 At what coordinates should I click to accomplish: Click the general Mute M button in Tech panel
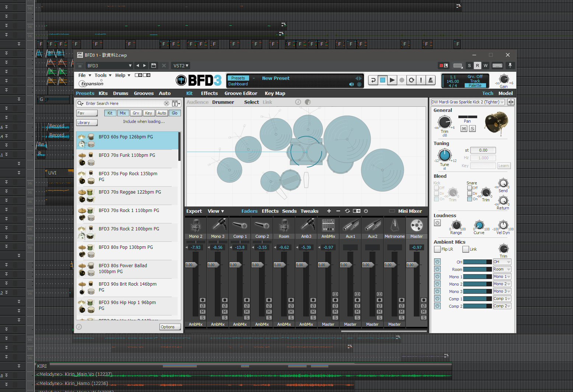464,128
